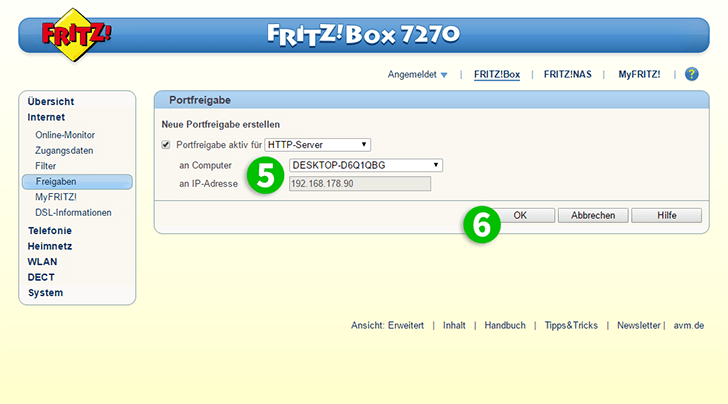Screen dimensions: 728x404
Task: Expand the System sidebar section
Action: [x=46, y=293]
